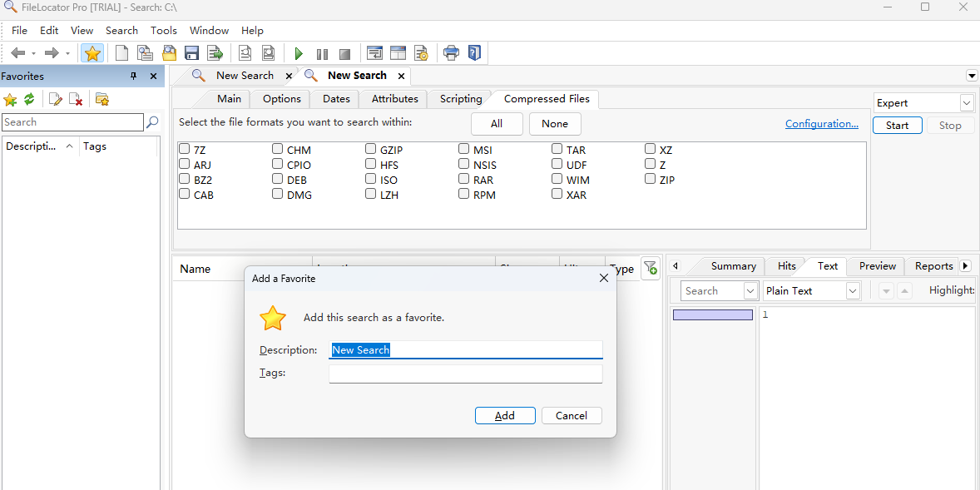Image resolution: width=980 pixels, height=490 pixels.
Task: Open Help using the toolbar help icon
Action: click(x=474, y=52)
